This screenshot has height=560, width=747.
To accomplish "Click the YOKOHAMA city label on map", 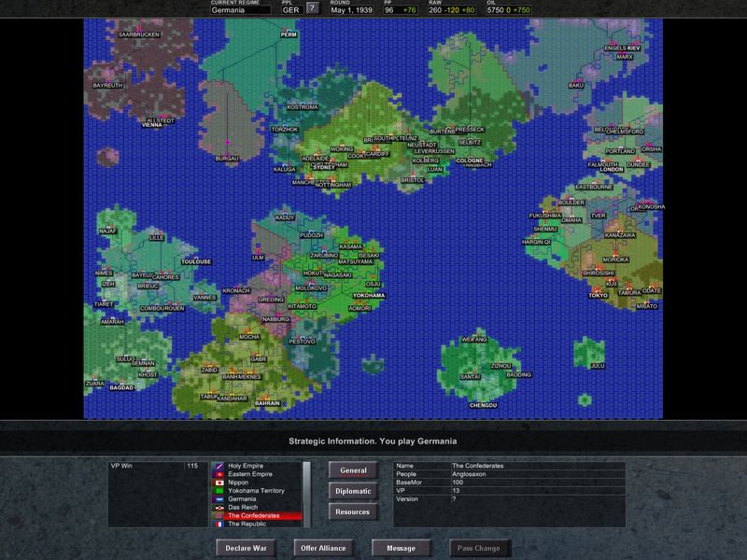I will click(x=369, y=296).
